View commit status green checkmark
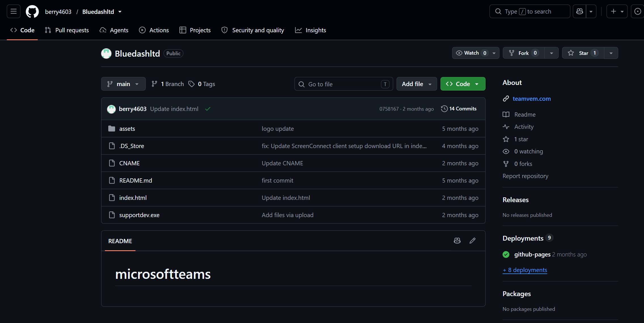The width and height of the screenshot is (644, 323). click(208, 109)
